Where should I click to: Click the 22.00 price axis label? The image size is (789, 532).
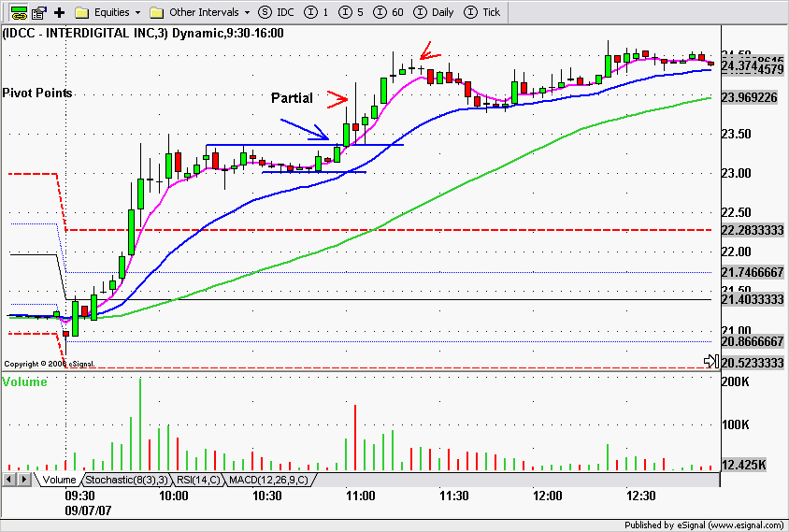pos(736,252)
